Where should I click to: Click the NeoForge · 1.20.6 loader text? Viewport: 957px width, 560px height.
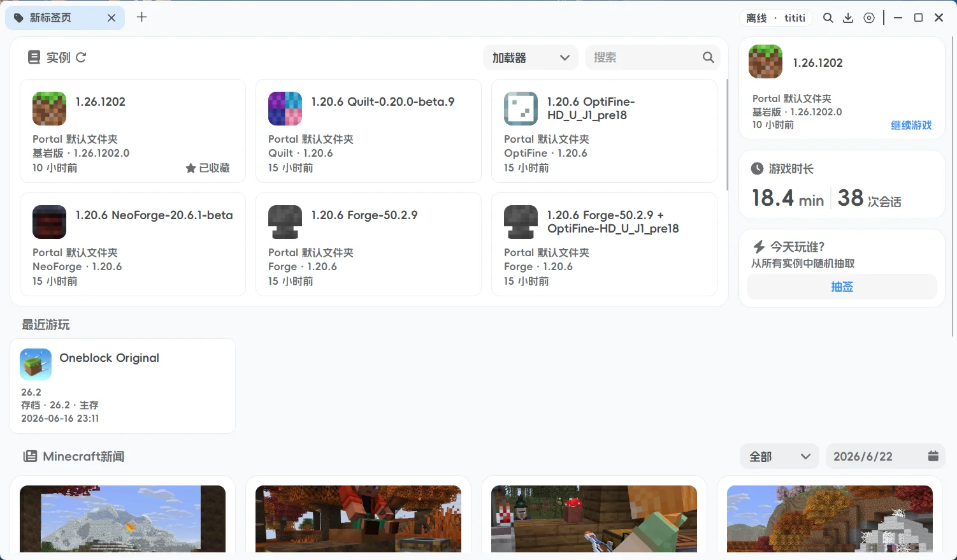click(77, 267)
